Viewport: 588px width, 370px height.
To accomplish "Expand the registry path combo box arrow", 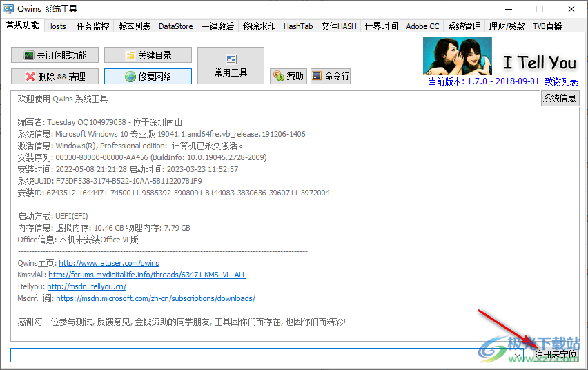I will (517, 355).
